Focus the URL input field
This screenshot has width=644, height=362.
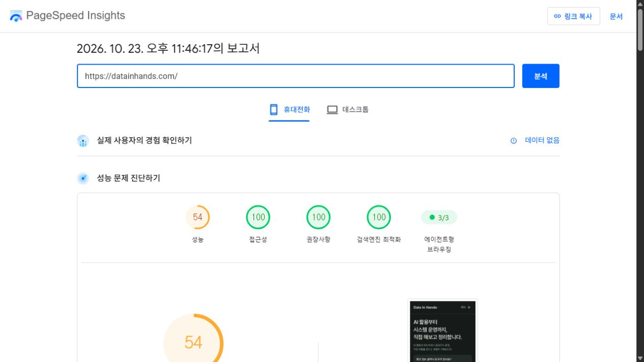(296, 76)
